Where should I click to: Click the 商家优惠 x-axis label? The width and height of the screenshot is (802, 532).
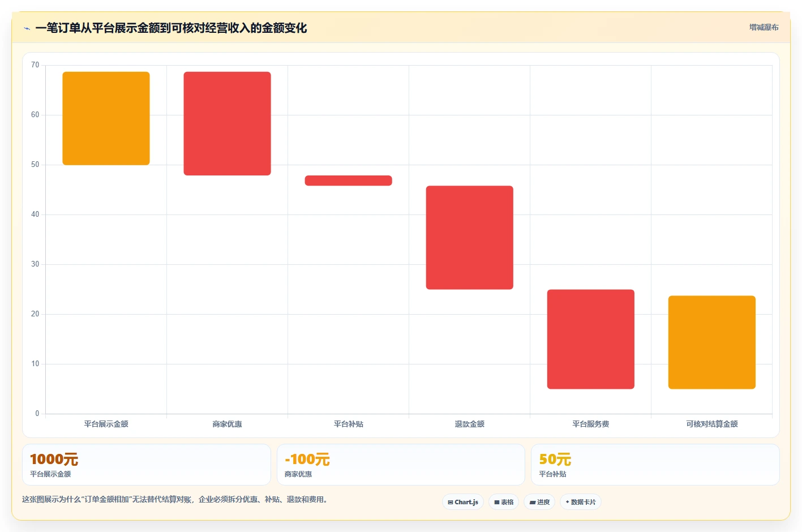pos(227,424)
